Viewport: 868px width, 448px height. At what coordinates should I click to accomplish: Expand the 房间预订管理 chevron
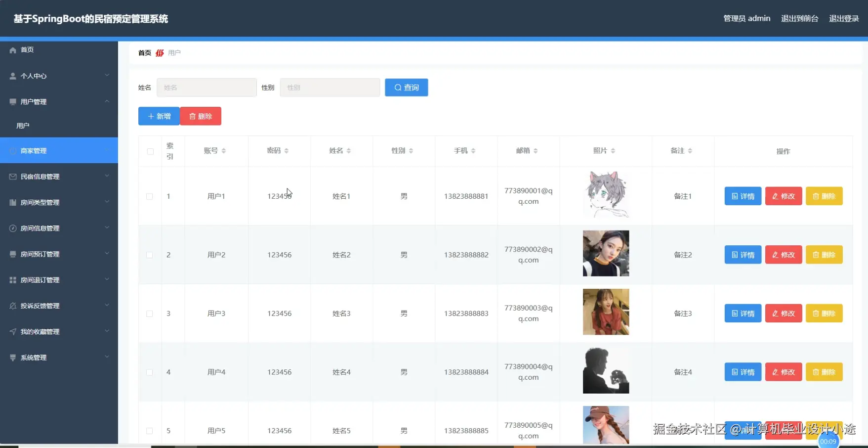click(107, 254)
